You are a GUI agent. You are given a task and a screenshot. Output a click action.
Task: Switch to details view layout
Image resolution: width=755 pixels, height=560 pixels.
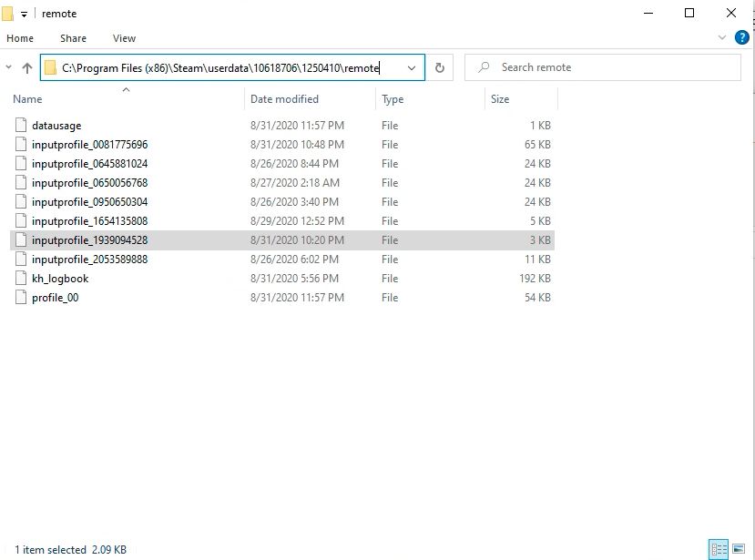pyautogui.click(x=719, y=549)
